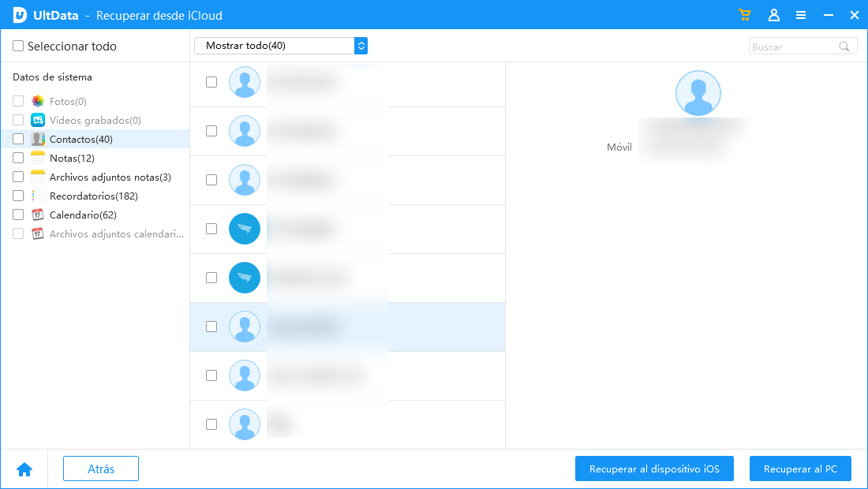Image resolution: width=868 pixels, height=489 pixels.
Task: Click the Datos de sistema heading
Action: pyautogui.click(x=53, y=77)
